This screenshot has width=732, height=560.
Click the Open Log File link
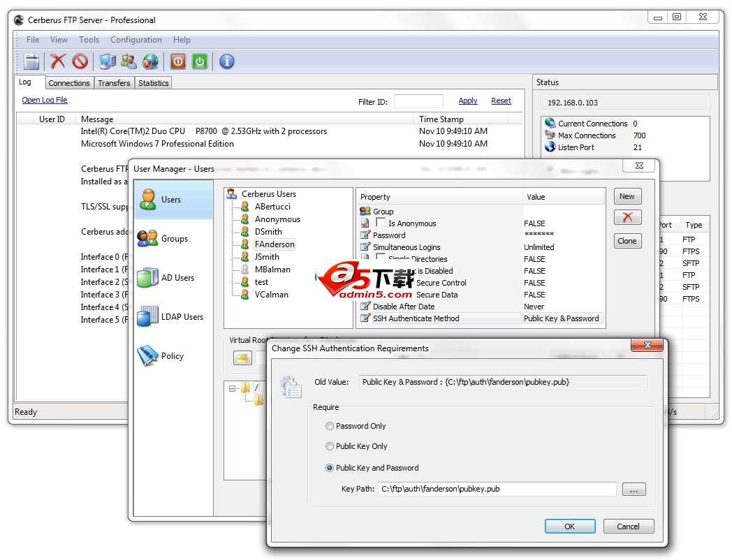[45, 100]
